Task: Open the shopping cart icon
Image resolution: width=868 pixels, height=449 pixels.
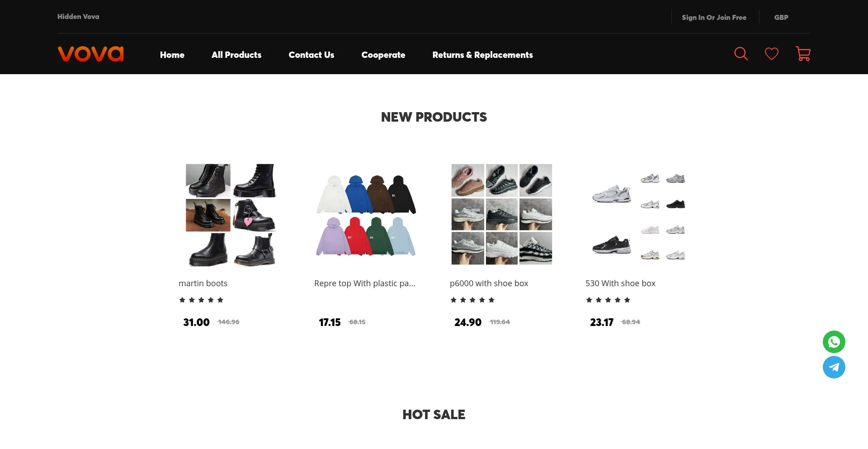Action: click(x=803, y=54)
